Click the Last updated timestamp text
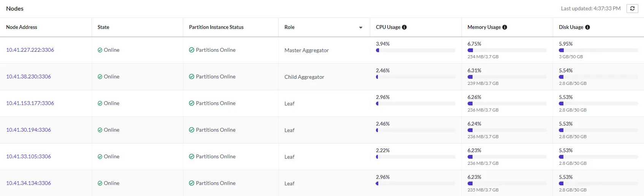The height and width of the screenshot is (196, 644). (591, 8)
